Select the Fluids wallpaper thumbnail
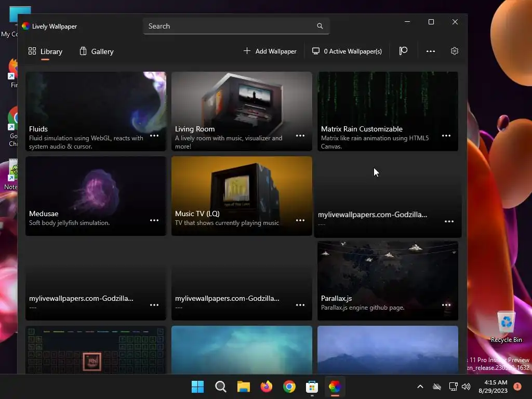532x399 pixels. tap(96, 111)
